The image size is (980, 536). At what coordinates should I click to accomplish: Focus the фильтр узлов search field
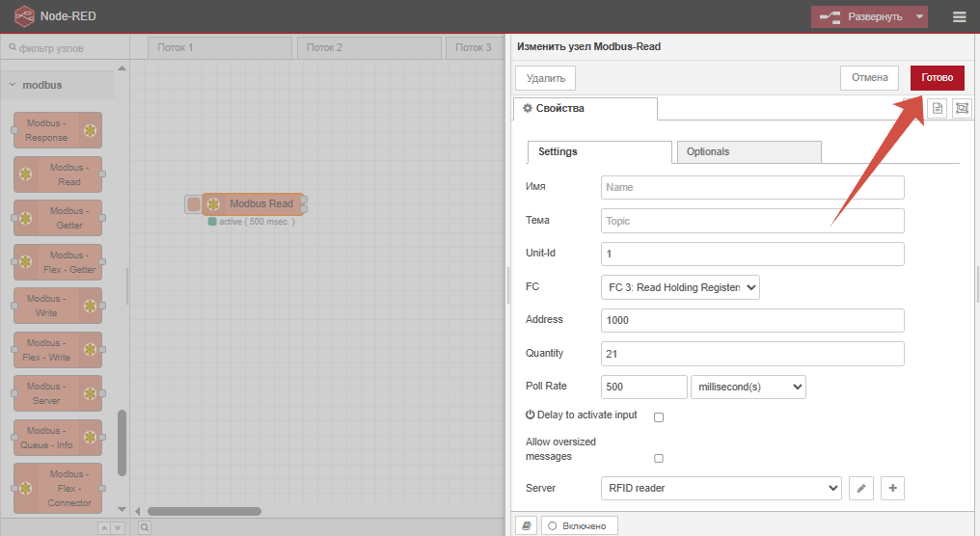[65, 48]
